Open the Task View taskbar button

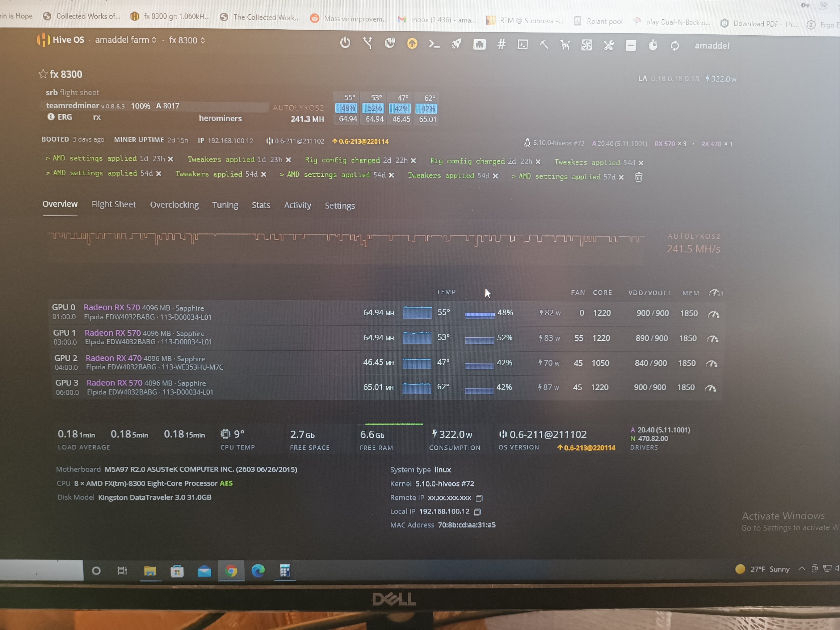pos(122,571)
